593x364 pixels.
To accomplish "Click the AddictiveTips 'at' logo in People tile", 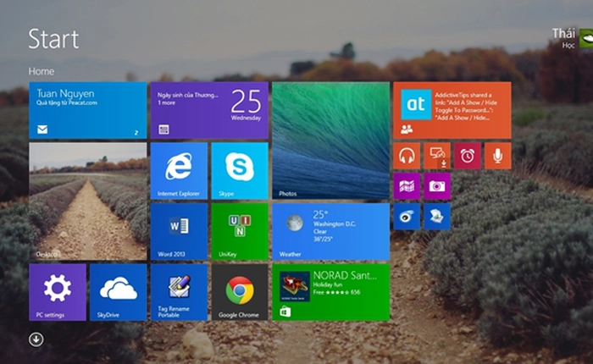I will point(416,104).
